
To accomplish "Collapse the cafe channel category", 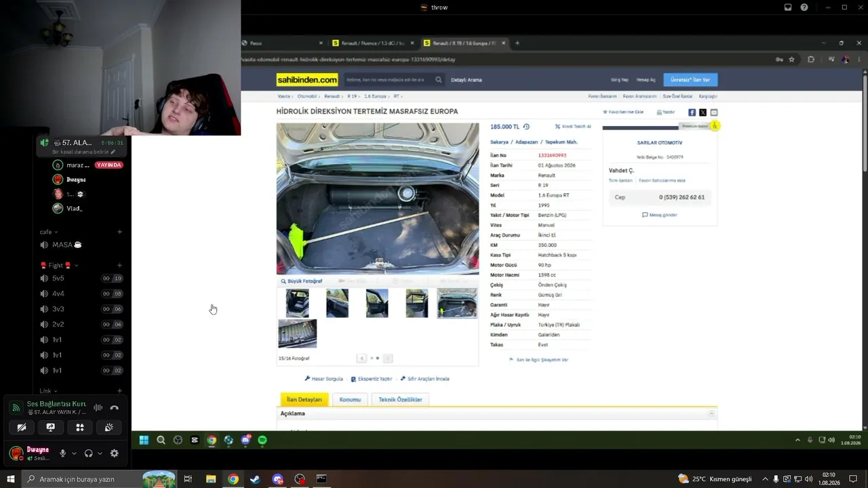I will coord(48,232).
